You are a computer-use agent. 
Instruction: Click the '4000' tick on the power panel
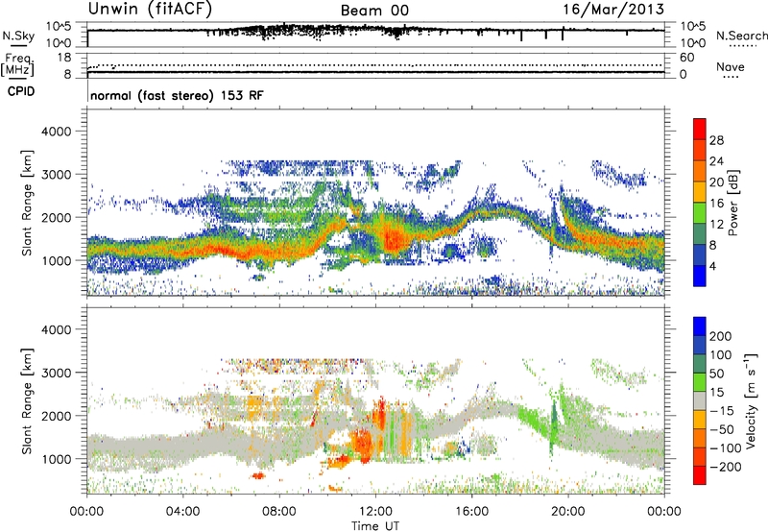click(56, 132)
